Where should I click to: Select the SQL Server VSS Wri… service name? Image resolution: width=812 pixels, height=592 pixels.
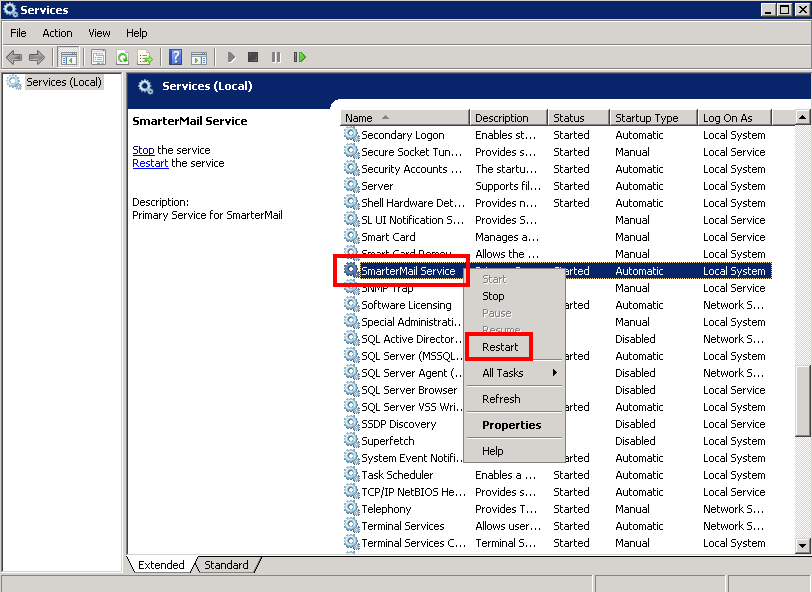[412, 407]
